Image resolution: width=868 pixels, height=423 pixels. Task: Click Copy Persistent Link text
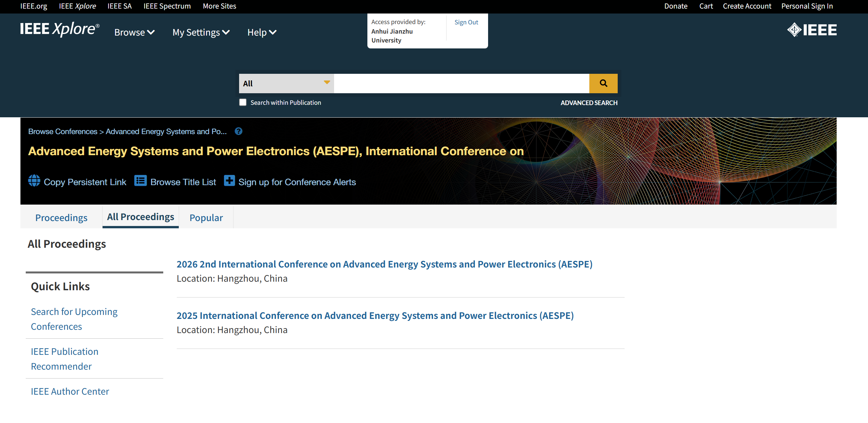(x=85, y=182)
